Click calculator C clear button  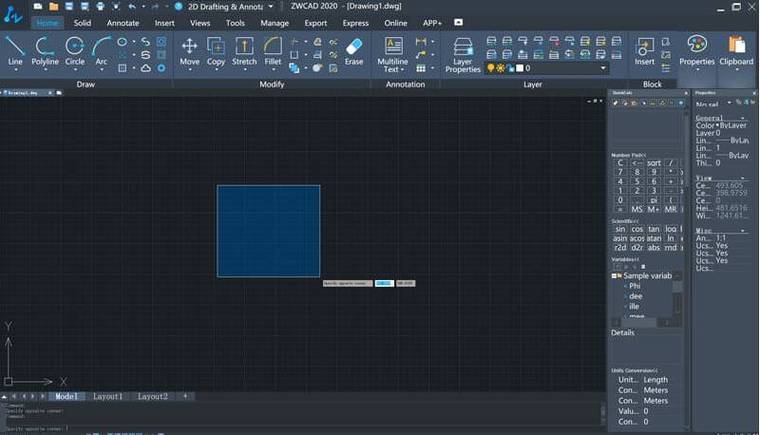point(620,163)
